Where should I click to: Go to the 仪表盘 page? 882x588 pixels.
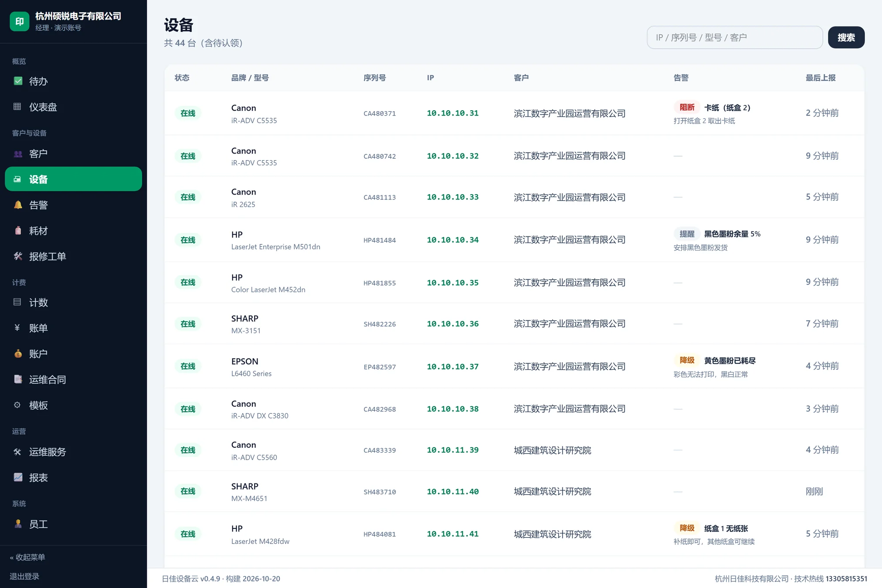[x=73, y=107]
